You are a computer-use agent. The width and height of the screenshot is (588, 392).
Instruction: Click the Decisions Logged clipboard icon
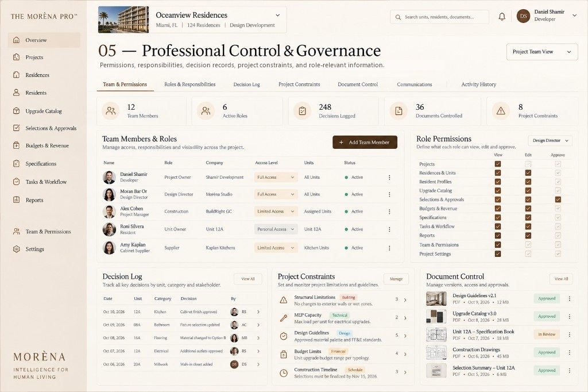(x=302, y=111)
